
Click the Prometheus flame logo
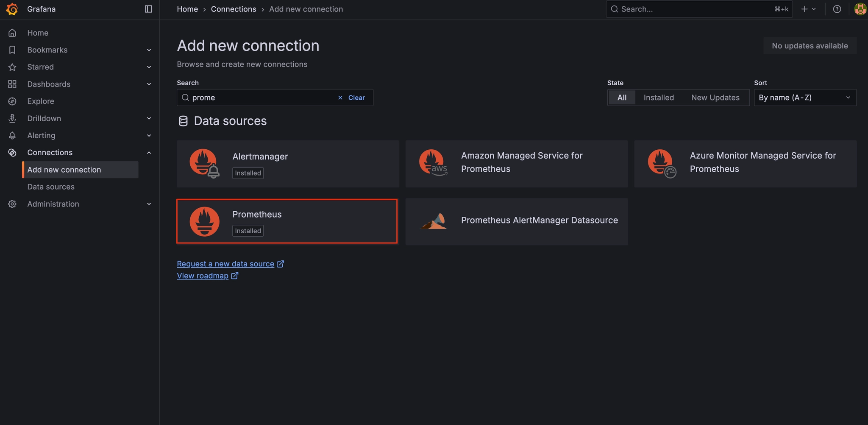click(x=204, y=221)
